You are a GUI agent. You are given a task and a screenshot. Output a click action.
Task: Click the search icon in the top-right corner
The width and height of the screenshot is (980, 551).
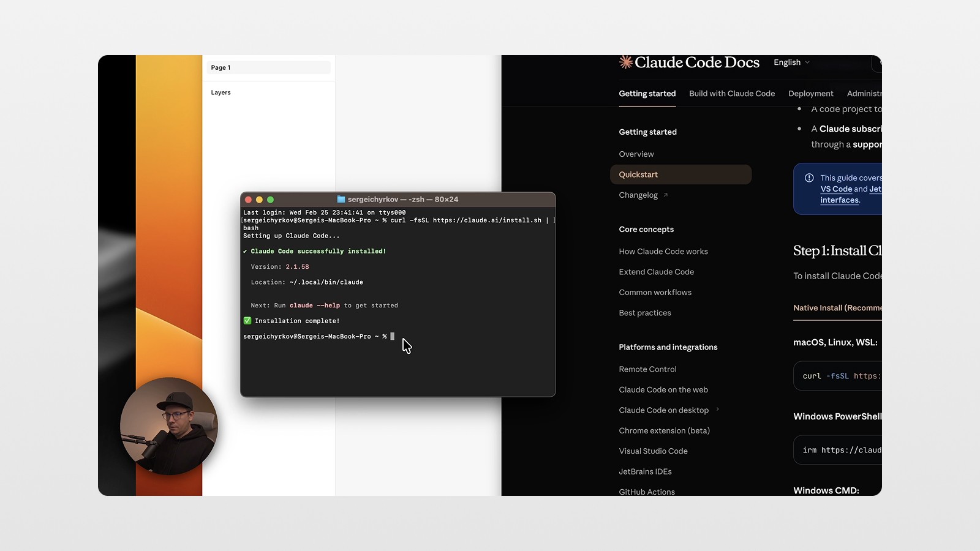pos(880,63)
